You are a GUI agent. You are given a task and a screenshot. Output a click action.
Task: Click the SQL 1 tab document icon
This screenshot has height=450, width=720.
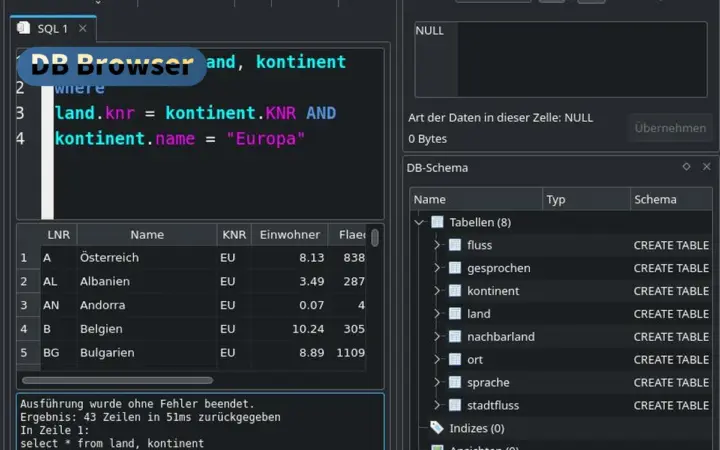point(23,28)
